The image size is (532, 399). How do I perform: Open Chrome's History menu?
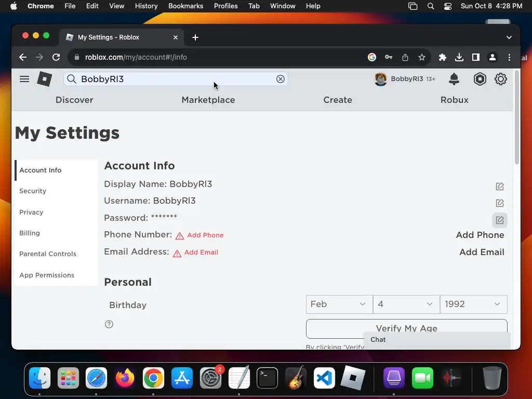tap(146, 6)
